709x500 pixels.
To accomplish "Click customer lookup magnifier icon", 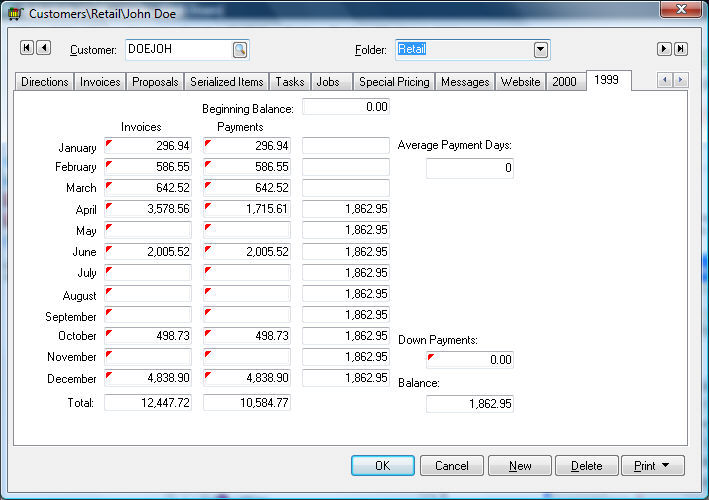I will pos(240,49).
